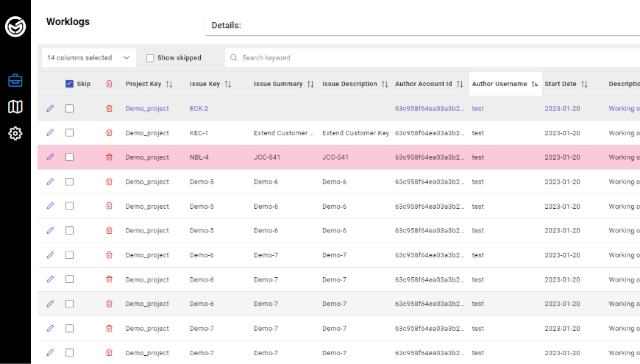Sort by Issue Key column
The height and width of the screenshot is (364, 640).
[x=228, y=84]
